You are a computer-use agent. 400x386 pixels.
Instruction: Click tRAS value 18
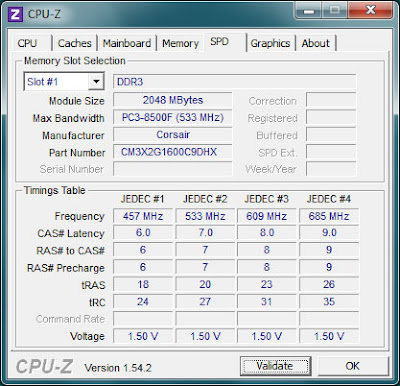pos(143,284)
